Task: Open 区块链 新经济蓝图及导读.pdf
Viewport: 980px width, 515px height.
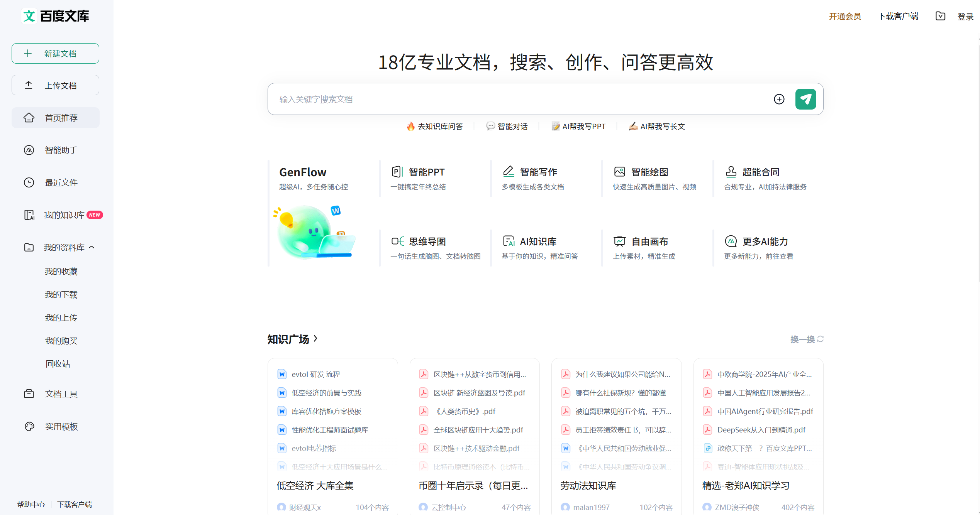Action: 479,393
